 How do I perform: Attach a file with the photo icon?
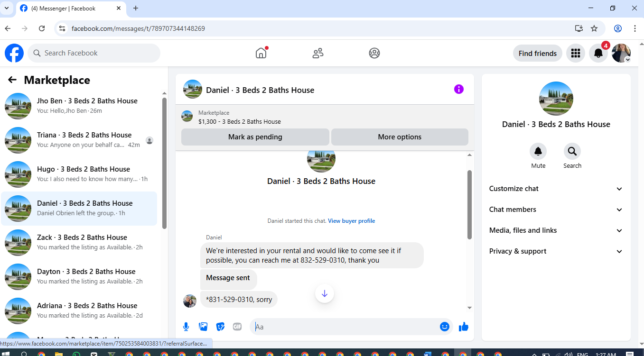tap(203, 327)
